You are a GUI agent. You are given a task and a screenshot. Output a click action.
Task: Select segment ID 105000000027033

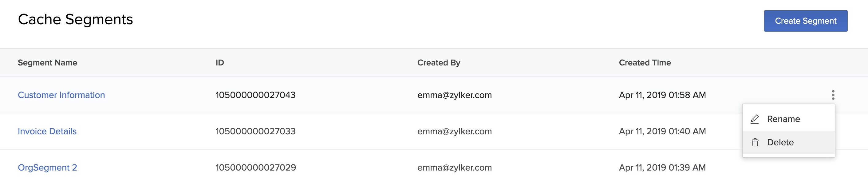(255, 132)
